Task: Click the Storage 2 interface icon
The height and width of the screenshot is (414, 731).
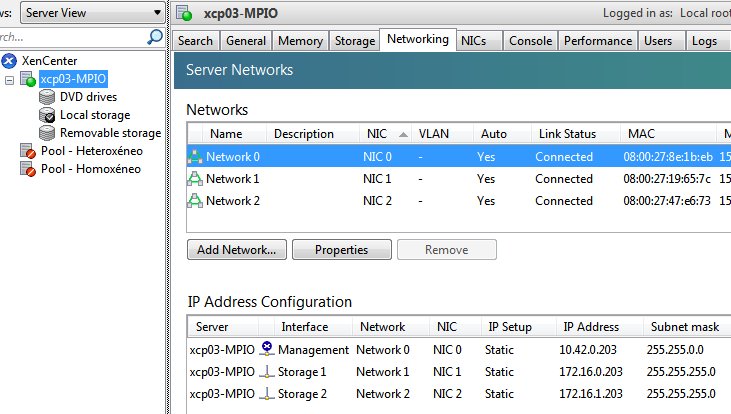Action: click(x=267, y=393)
